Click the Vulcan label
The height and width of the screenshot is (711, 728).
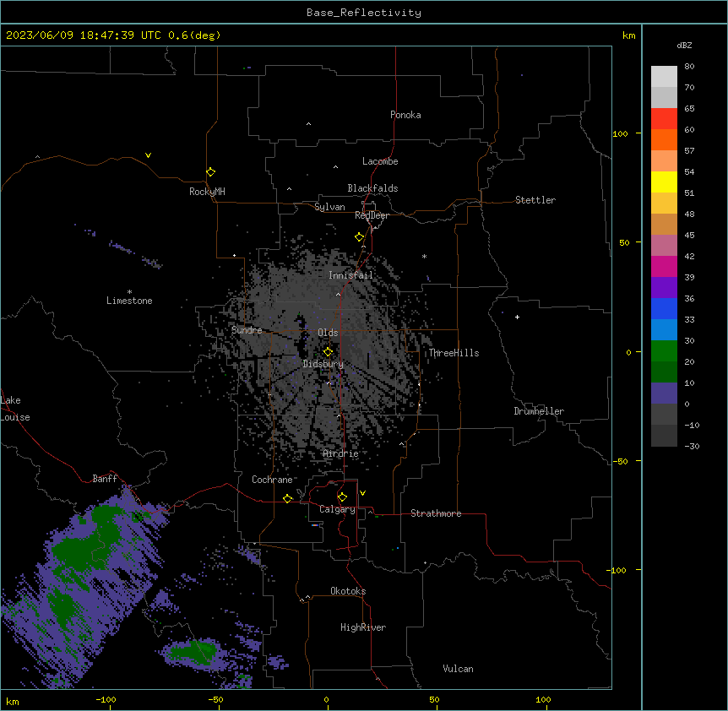point(459,669)
